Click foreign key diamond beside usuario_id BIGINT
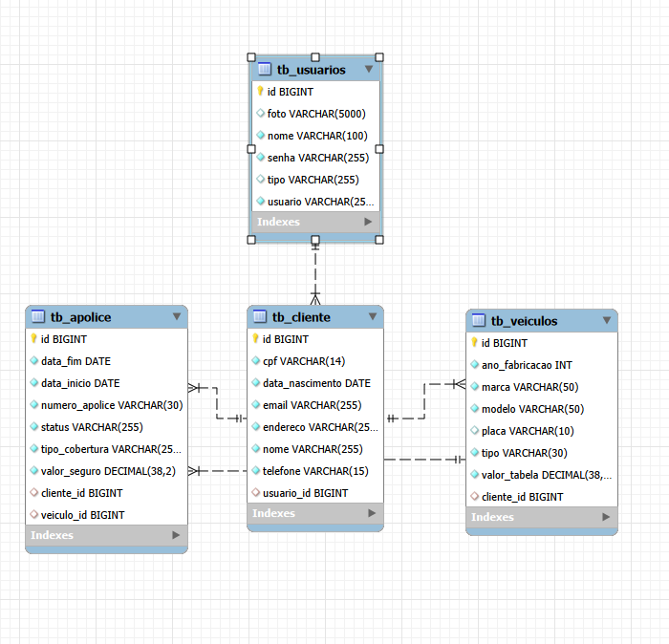The height and width of the screenshot is (644, 669). [x=255, y=492]
